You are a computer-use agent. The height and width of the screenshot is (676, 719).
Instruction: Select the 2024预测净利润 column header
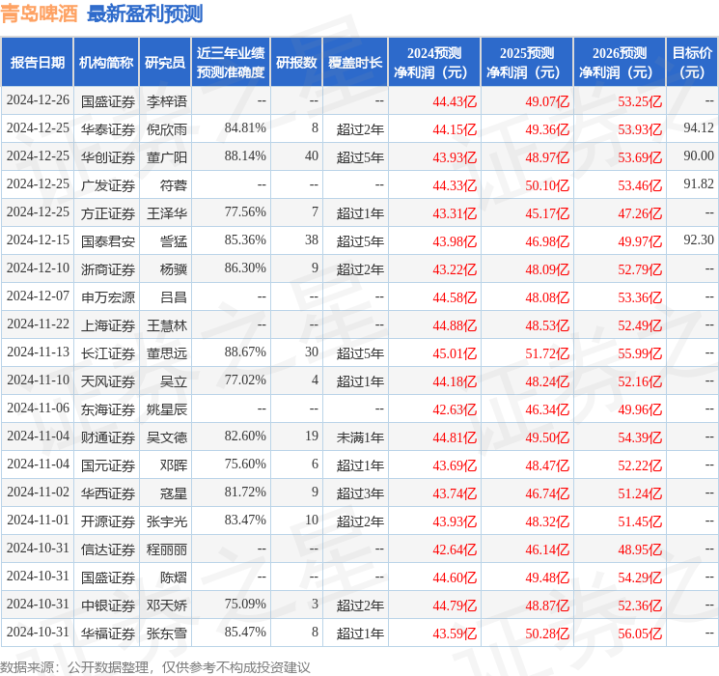click(x=434, y=62)
